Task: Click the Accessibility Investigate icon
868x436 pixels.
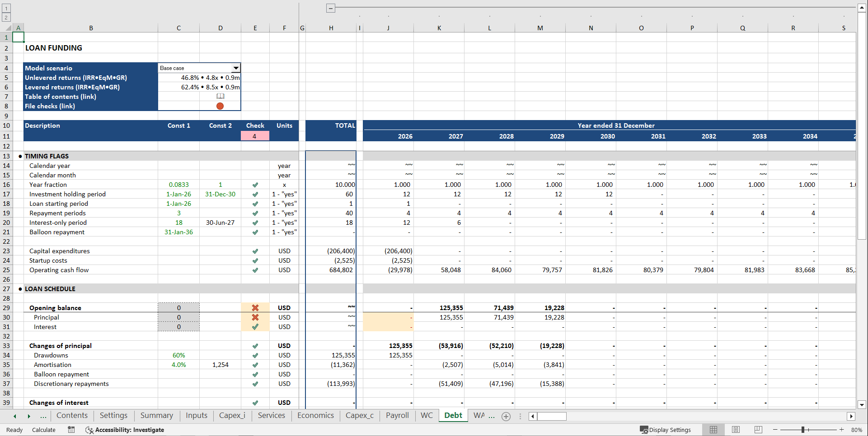Action: click(x=89, y=430)
